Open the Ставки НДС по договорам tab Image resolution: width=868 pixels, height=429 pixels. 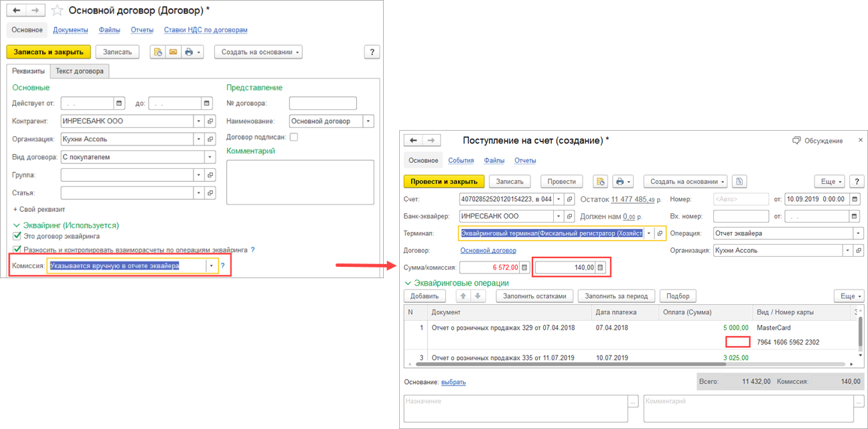tap(206, 30)
